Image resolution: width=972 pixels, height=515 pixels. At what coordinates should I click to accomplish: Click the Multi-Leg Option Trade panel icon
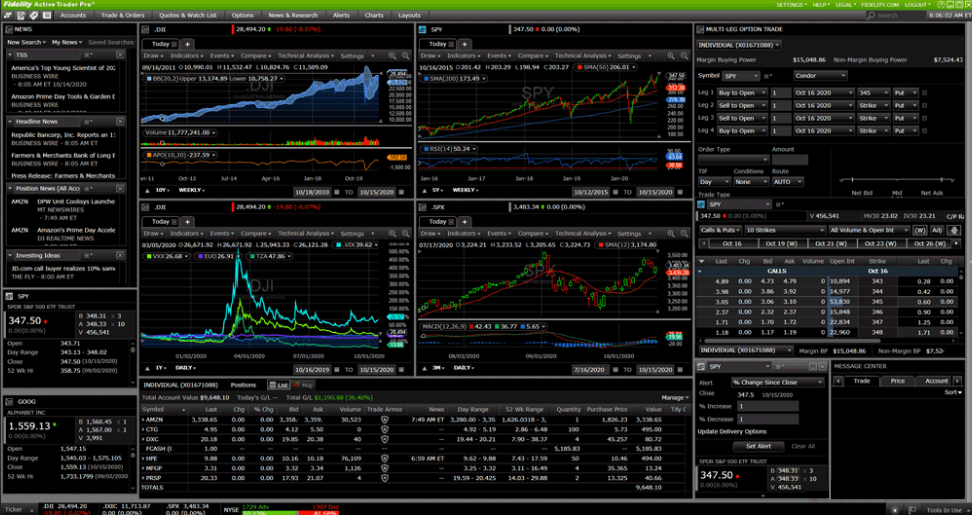tap(700, 29)
